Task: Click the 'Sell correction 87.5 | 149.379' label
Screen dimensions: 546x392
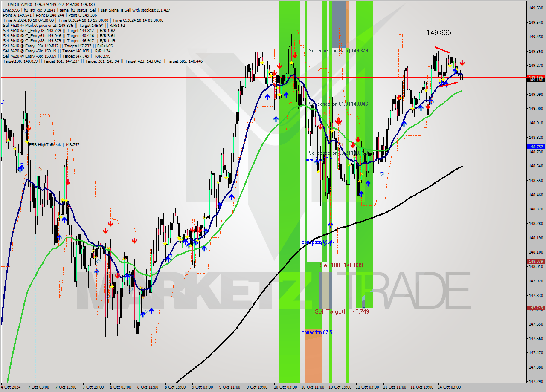Action: tap(338, 50)
